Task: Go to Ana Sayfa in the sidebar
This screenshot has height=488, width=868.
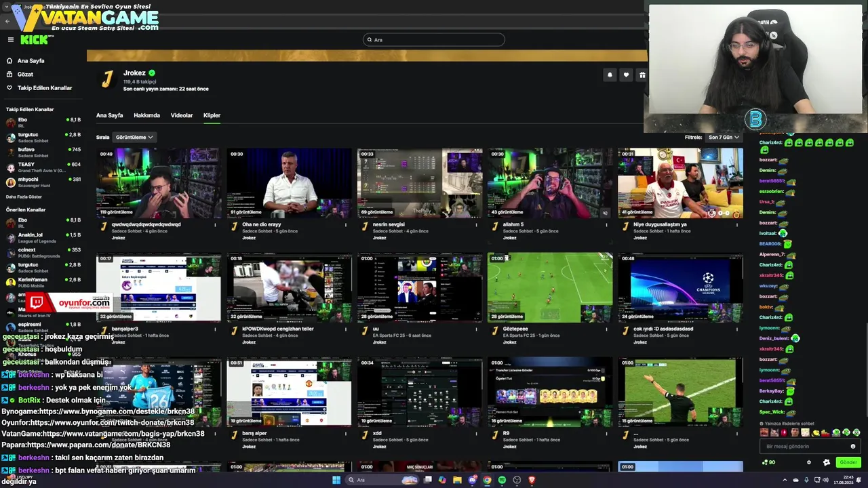Action: (31, 60)
